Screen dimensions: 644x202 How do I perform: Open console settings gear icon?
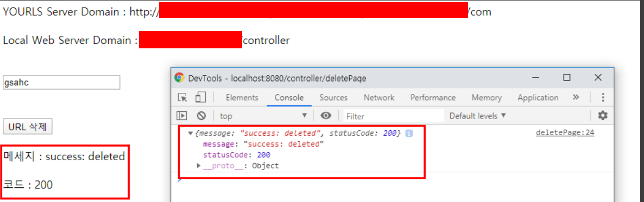(x=603, y=116)
